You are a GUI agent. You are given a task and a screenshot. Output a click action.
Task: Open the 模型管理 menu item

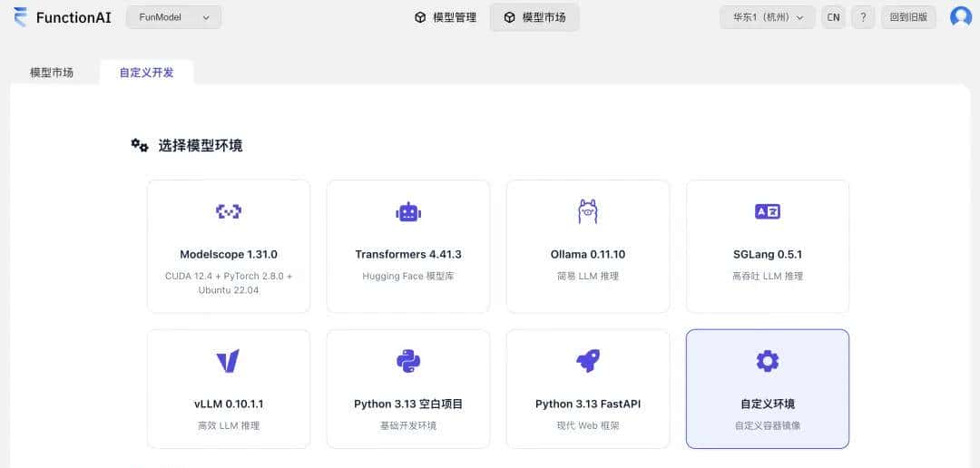pyautogui.click(x=446, y=17)
